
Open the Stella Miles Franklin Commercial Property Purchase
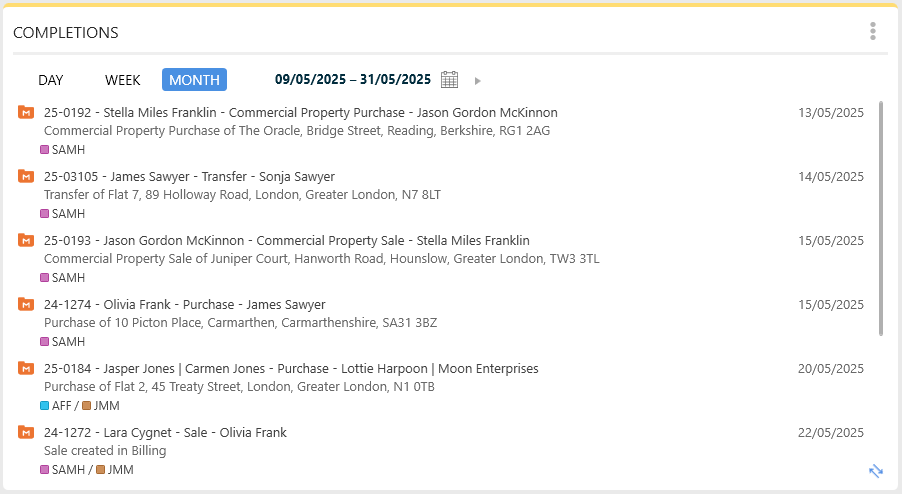pyautogui.click(x=300, y=113)
